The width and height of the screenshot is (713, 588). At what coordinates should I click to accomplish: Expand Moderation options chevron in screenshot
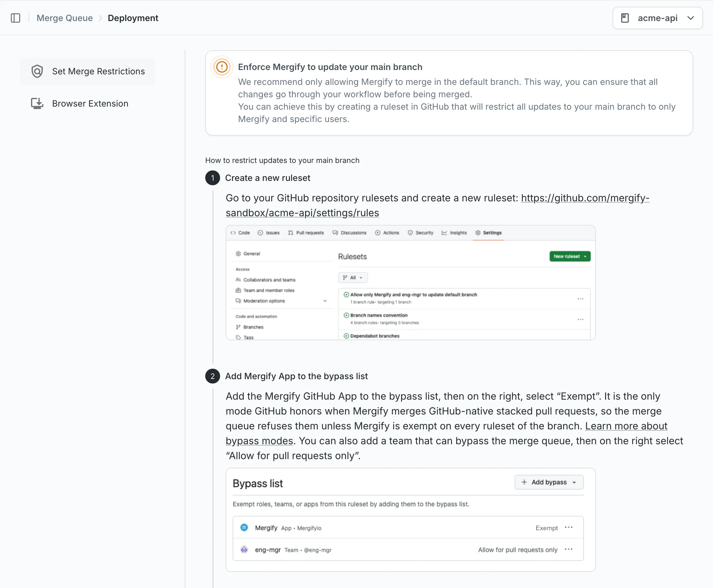[x=325, y=301]
